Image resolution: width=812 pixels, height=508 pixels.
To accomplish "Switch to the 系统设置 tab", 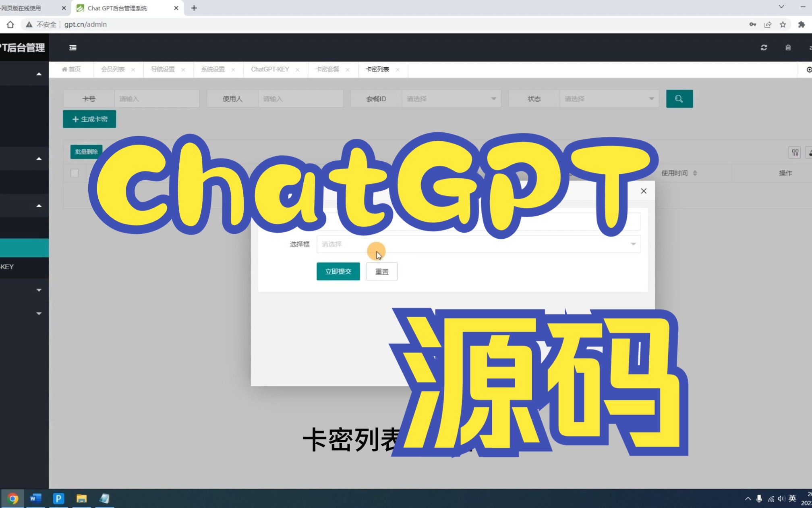I will [x=213, y=69].
